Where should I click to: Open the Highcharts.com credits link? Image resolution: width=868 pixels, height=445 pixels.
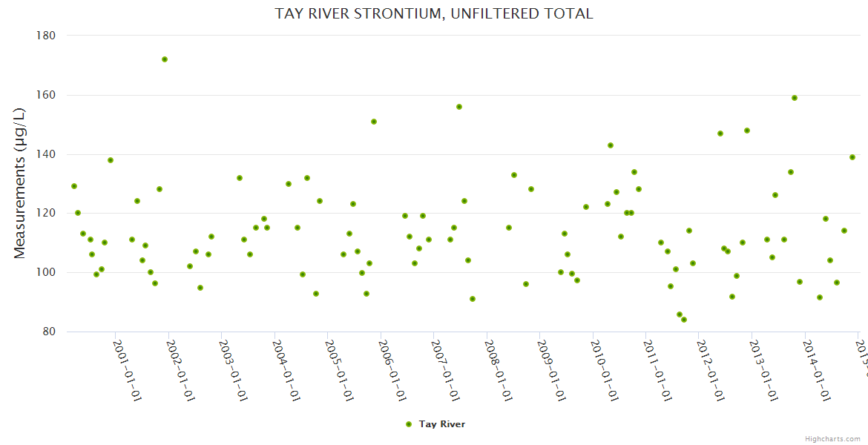832,438
